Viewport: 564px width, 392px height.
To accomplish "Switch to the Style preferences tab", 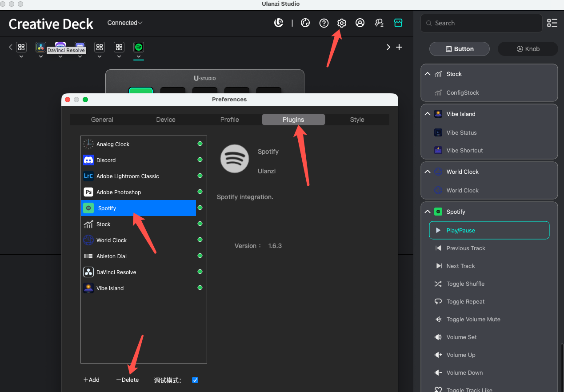I will pos(357,120).
